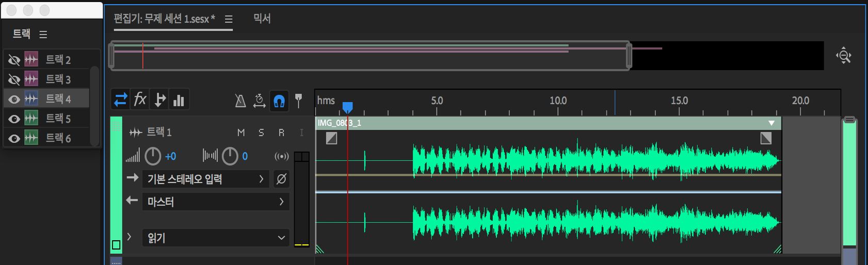Click the pan value 0
Screen dimensions: 868x265
coord(245,156)
